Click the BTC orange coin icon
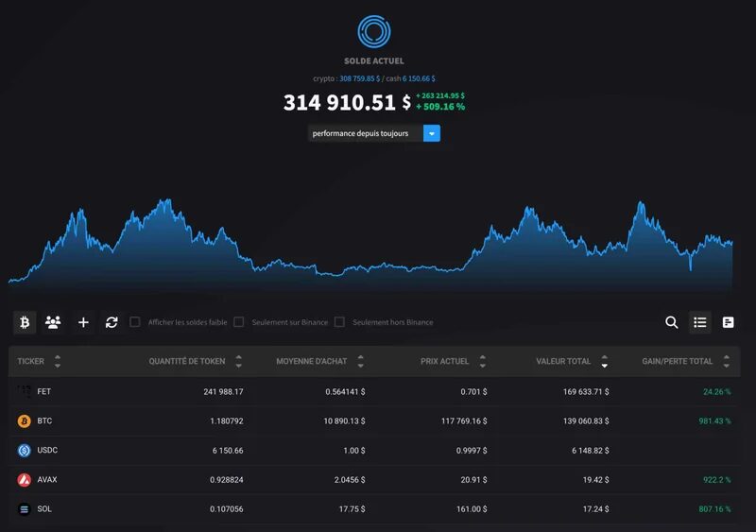Image resolution: width=756 pixels, height=532 pixels. (x=25, y=421)
